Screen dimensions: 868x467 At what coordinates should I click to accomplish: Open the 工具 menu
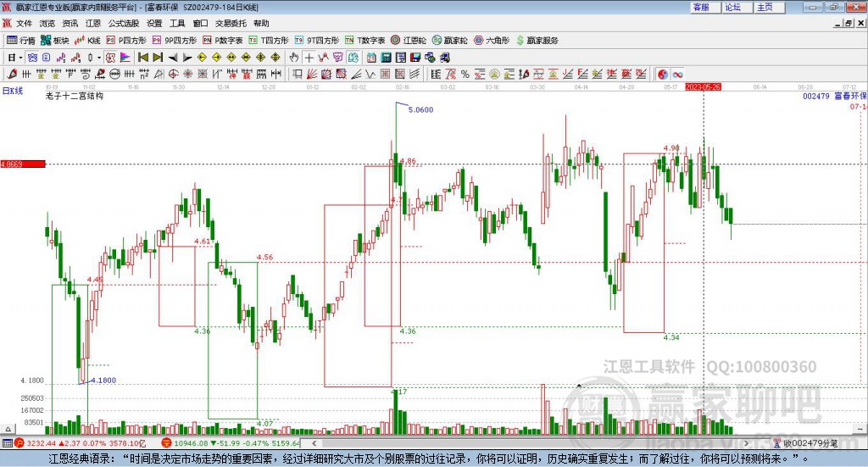click(x=177, y=23)
